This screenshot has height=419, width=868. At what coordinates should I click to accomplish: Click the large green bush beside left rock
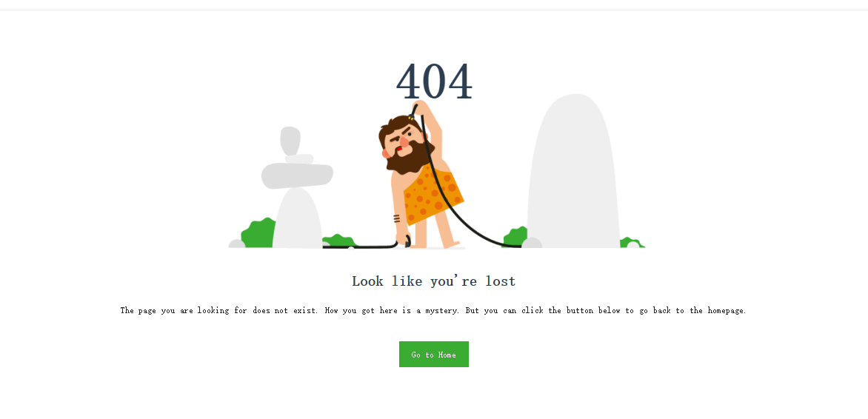(x=258, y=234)
